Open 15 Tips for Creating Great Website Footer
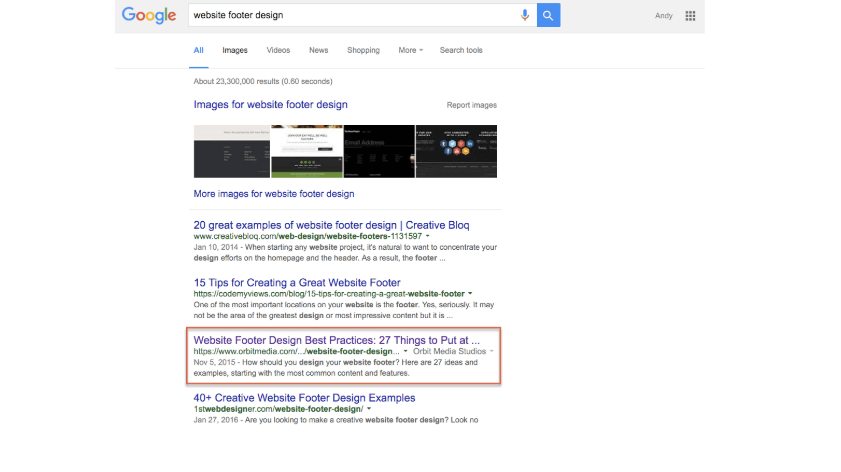Screen dimensions: 841x472 [x=297, y=283]
